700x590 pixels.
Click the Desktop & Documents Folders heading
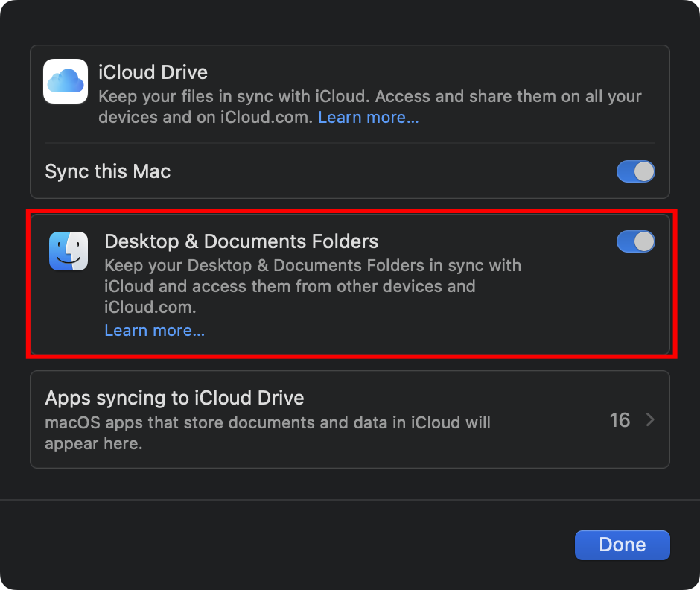(x=241, y=241)
